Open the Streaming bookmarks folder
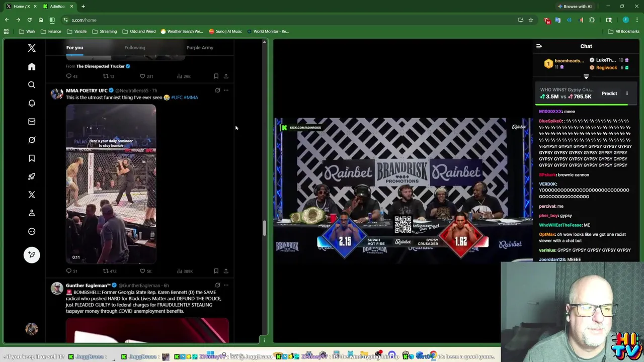 click(x=104, y=31)
